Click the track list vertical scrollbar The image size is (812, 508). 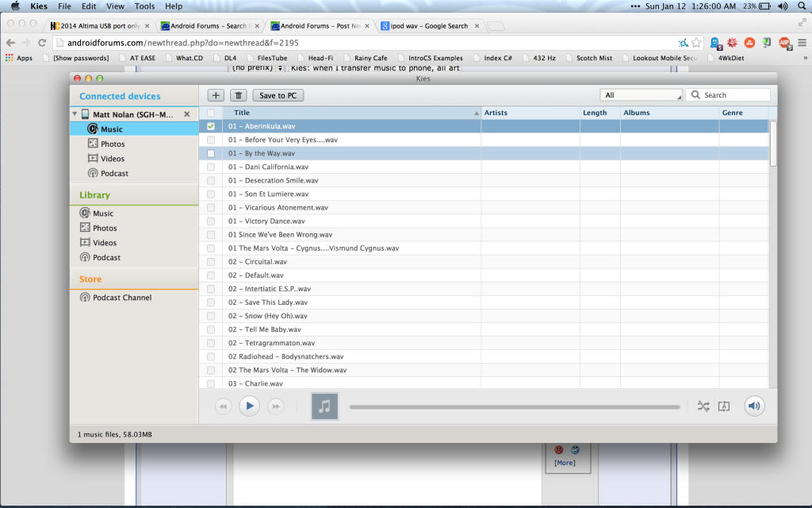(773, 144)
